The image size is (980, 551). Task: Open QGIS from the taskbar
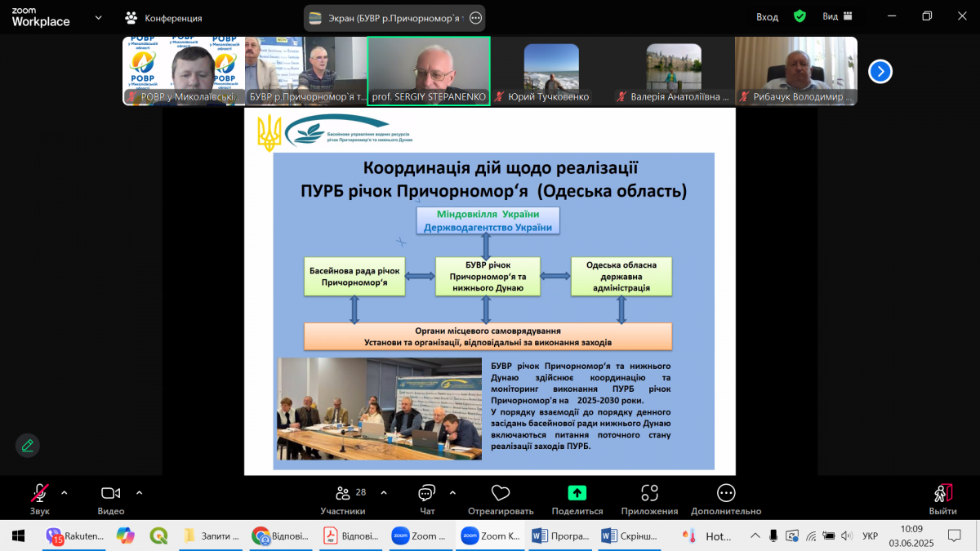[x=158, y=535]
